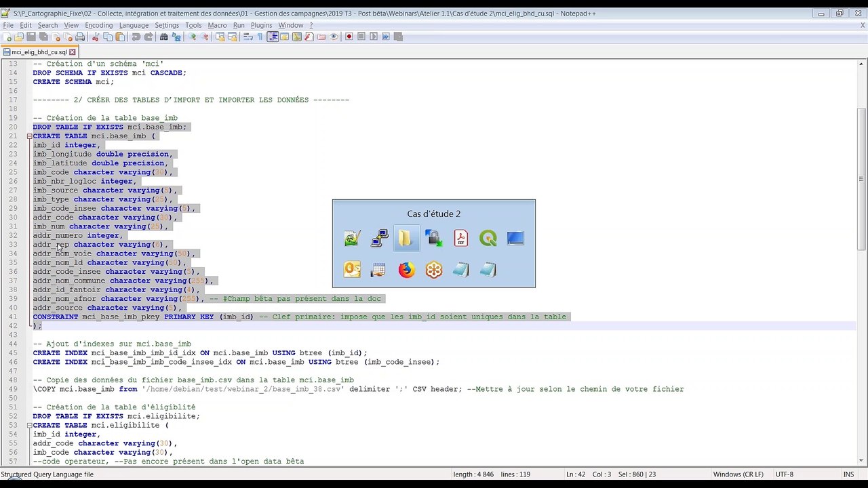Open the Function List panel icon
This screenshot has width=868, height=488.
(309, 37)
